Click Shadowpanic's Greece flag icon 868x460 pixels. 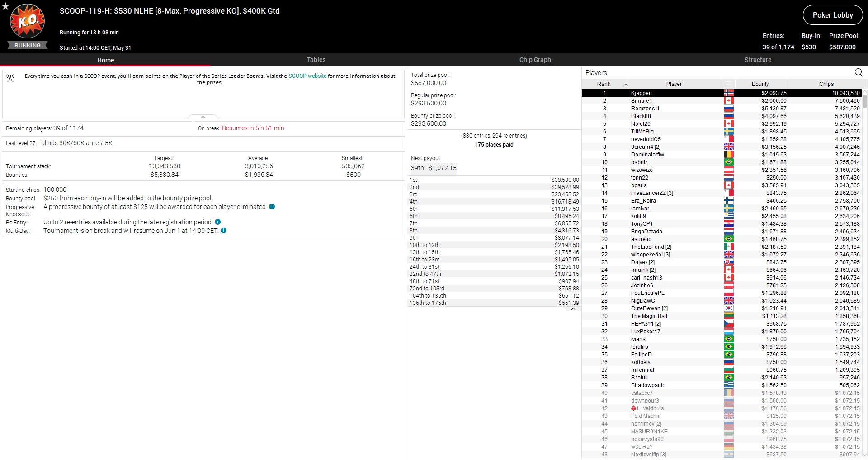(x=728, y=385)
